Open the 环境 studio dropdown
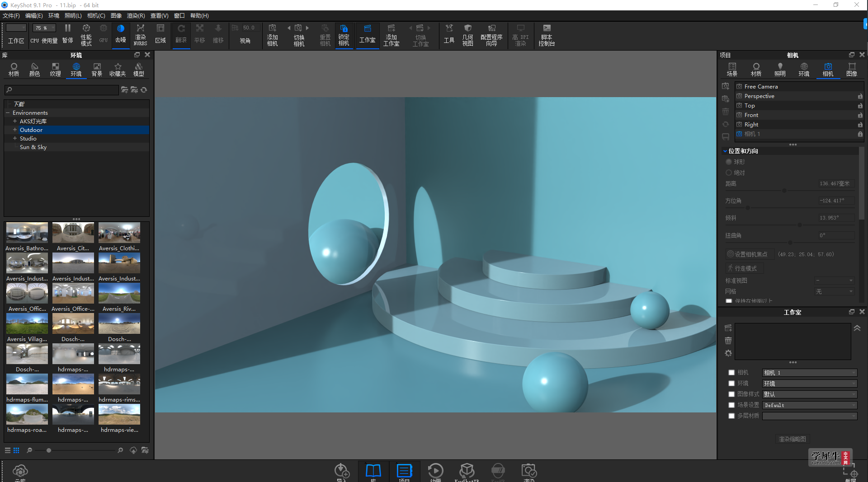This screenshot has height=482, width=868. coord(809,384)
